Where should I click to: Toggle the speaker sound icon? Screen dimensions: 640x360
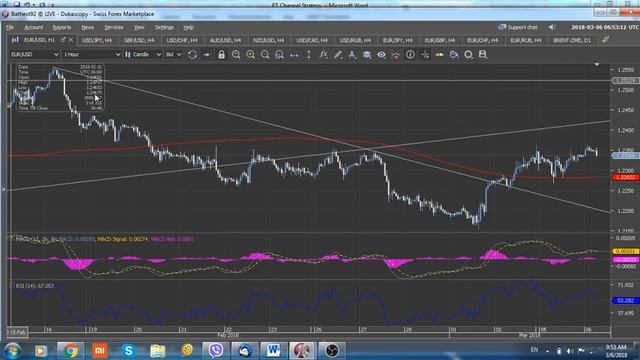point(551,27)
